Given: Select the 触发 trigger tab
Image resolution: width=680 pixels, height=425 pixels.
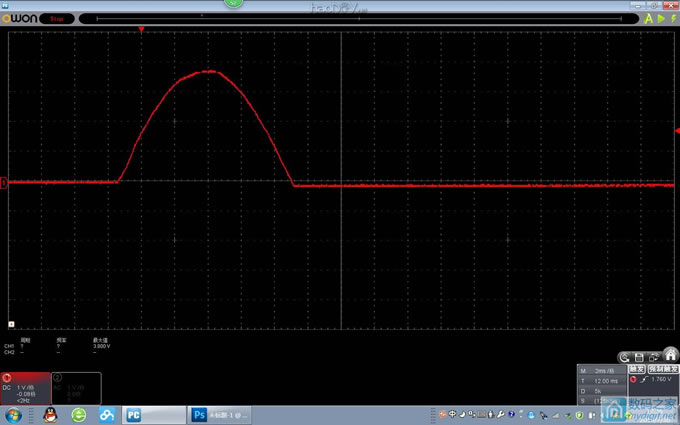Looking at the screenshot, I should click(x=637, y=368).
